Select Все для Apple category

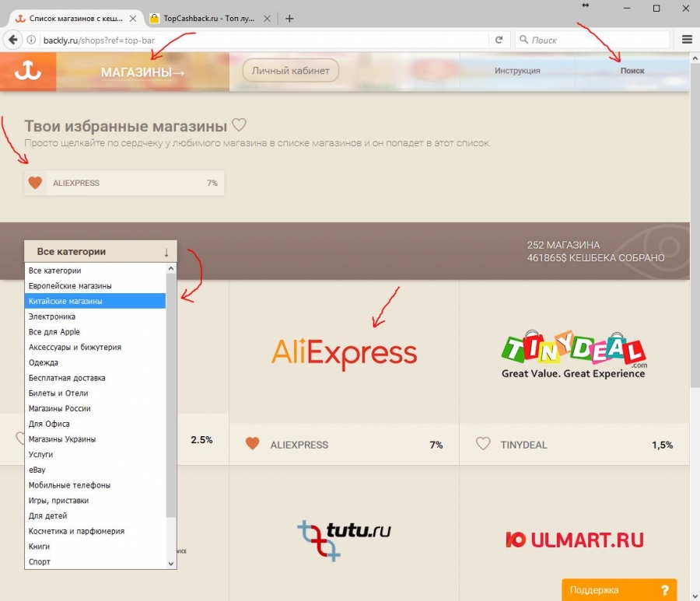(x=95, y=331)
